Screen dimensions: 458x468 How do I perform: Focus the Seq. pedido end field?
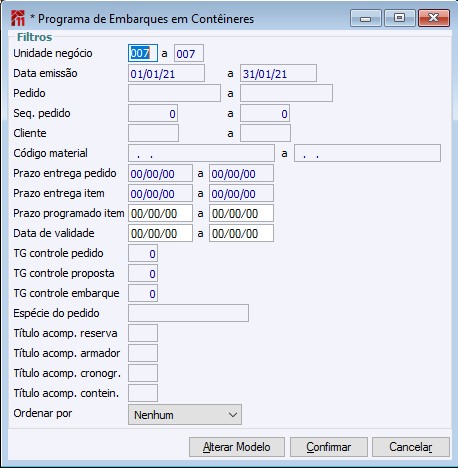pyautogui.click(x=265, y=113)
